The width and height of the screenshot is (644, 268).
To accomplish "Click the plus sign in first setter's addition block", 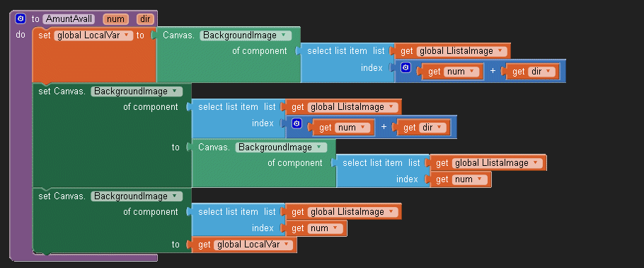I will (x=384, y=127).
